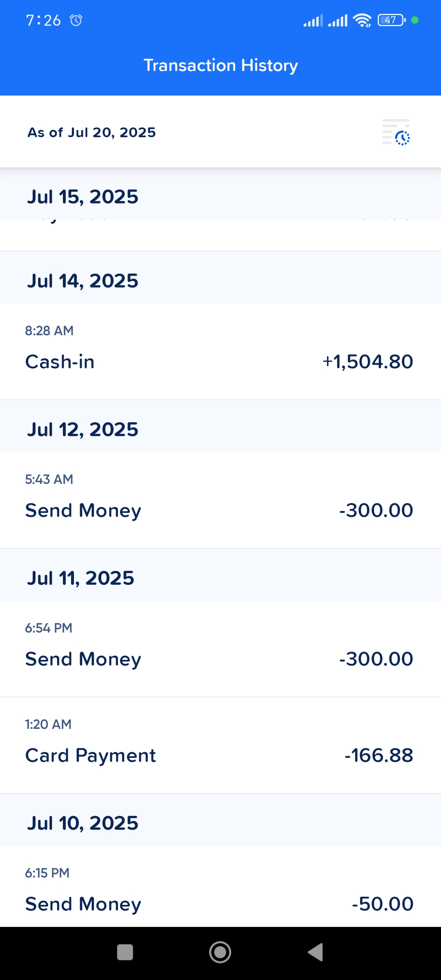The image size is (441, 980).
Task: Tap the Jul 11, 2025 date header
Action: [81, 578]
